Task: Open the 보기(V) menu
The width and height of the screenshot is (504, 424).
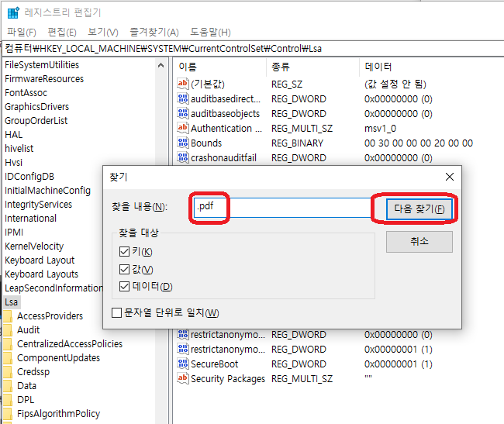Action: tap(103, 32)
